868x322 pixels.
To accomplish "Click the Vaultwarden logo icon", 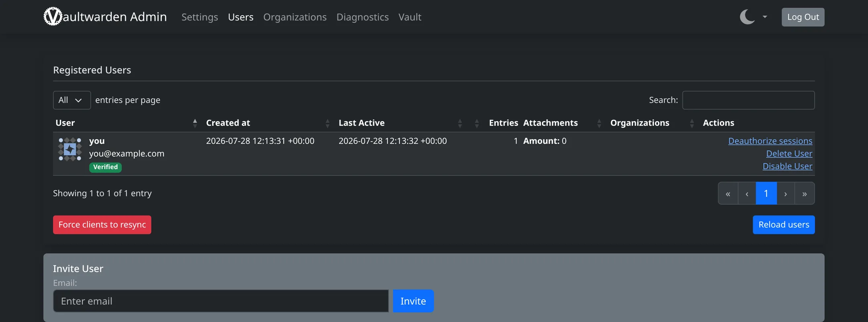I will (x=53, y=16).
